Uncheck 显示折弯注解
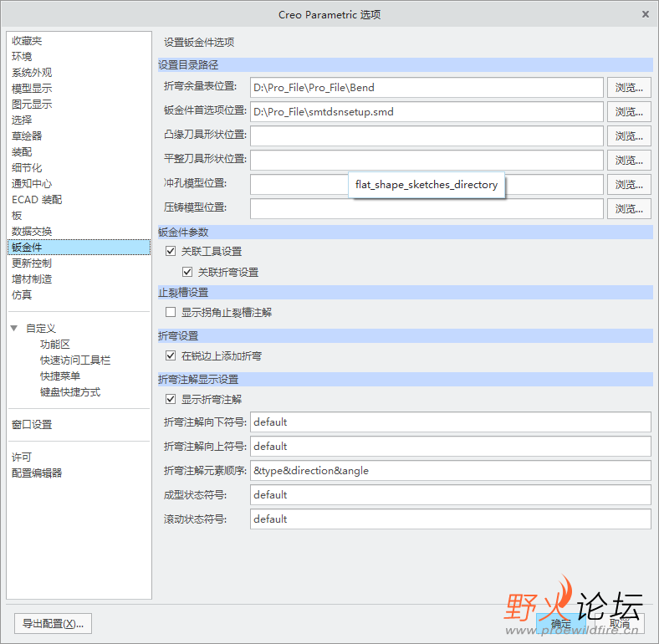 pyautogui.click(x=171, y=399)
